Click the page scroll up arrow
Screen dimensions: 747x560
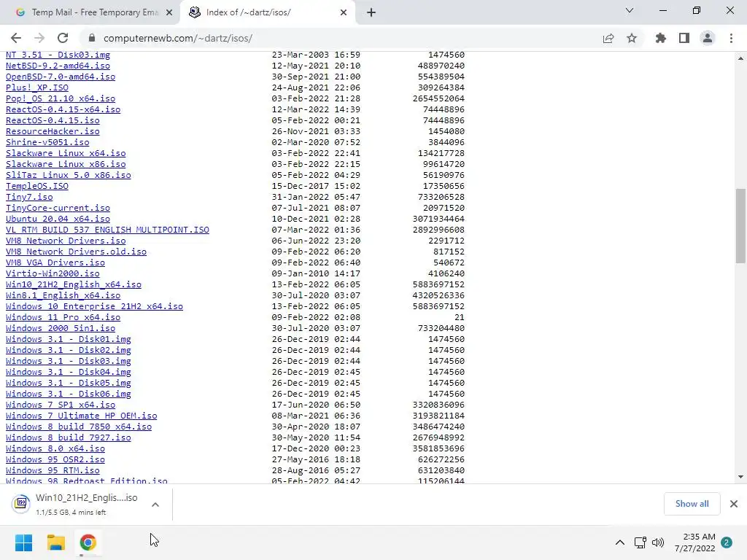[740, 58]
